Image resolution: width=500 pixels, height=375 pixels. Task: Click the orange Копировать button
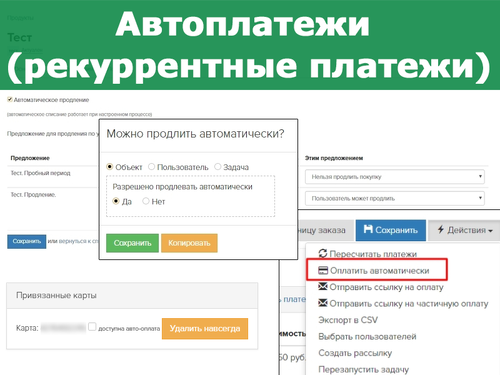pyautogui.click(x=189, y=243)
